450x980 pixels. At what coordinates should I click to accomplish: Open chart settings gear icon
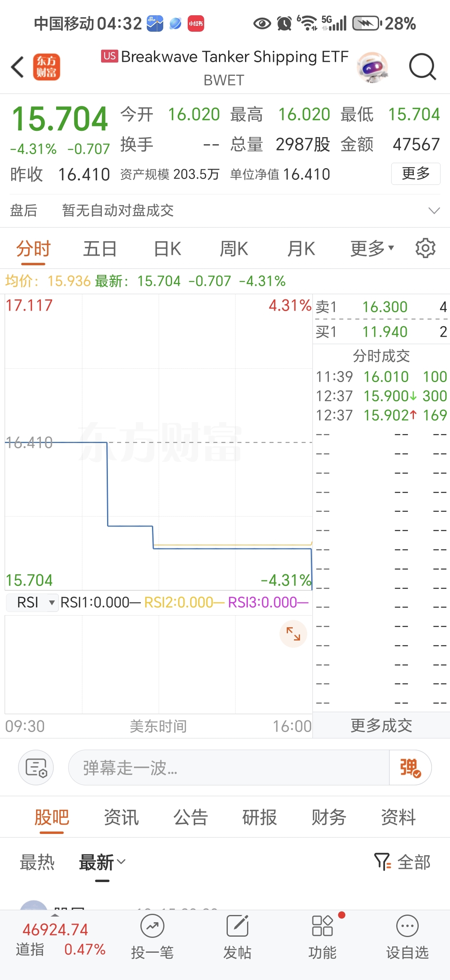pos(425,248)
